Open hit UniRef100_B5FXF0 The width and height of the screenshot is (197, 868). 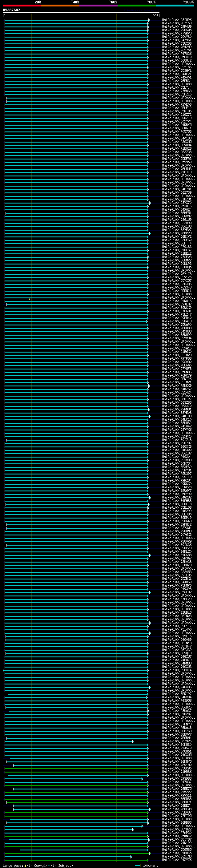(176, 57)
